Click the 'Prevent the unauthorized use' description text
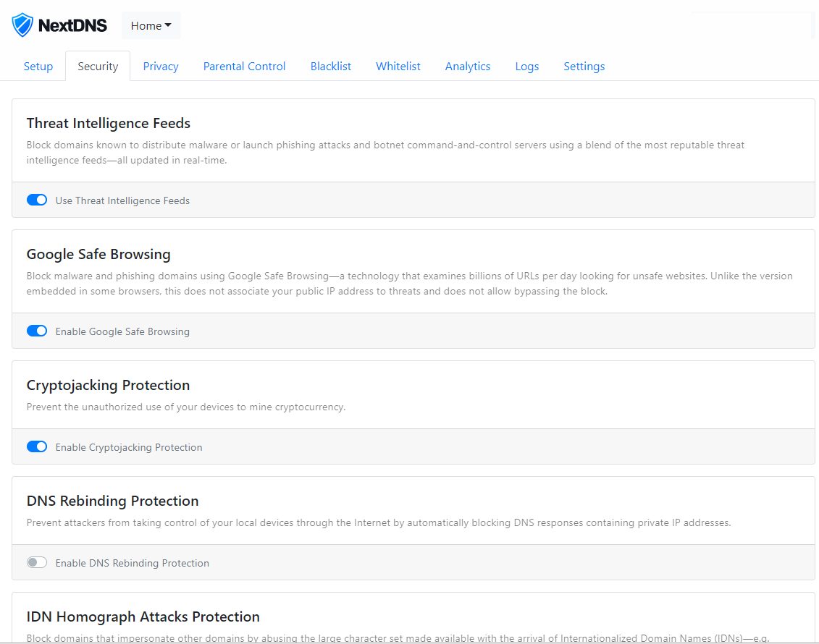Image resolution: width=819 pixels, height=644 pixels. point(186,407)
